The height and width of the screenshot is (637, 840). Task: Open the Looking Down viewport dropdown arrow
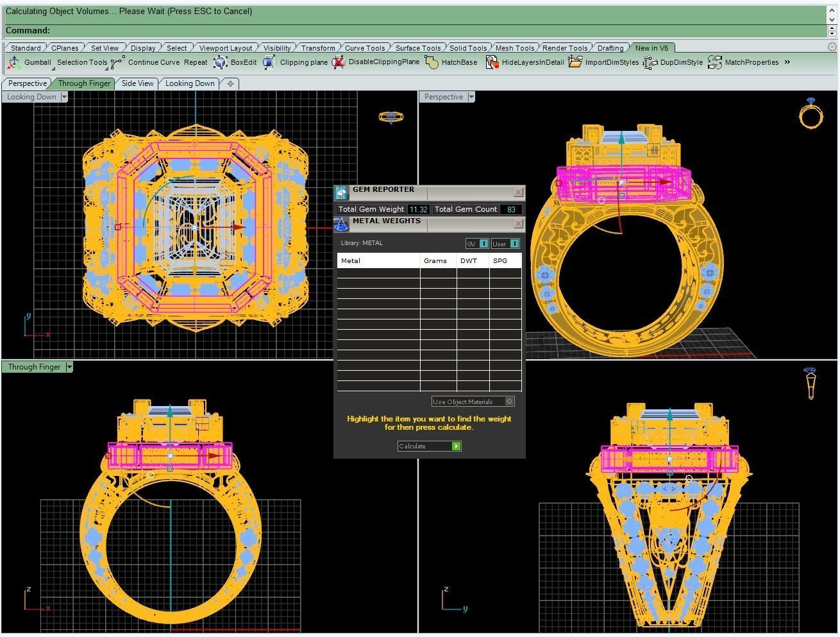63,97
